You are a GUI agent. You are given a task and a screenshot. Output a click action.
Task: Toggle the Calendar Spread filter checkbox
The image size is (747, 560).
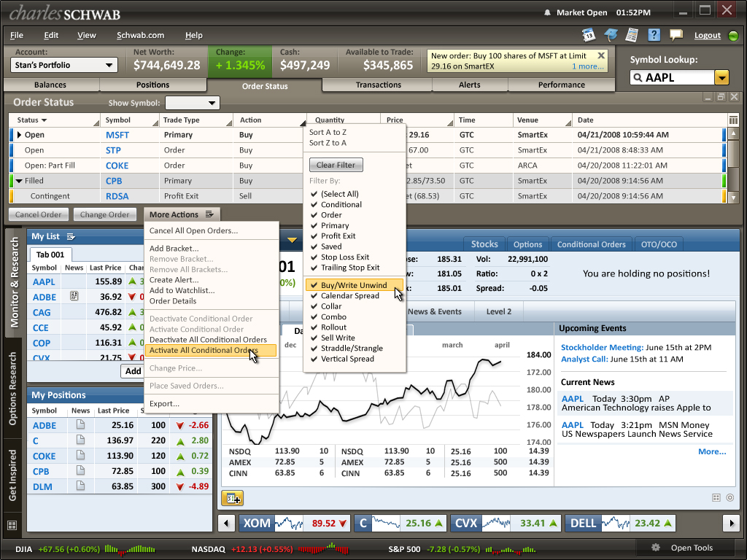(314, 295)
